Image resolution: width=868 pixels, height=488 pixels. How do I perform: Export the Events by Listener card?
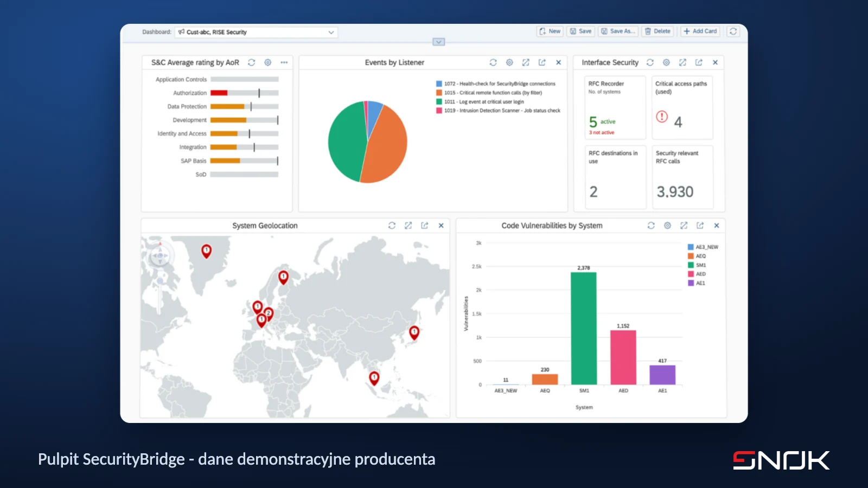pyautogui.click(x=542, y=62)
